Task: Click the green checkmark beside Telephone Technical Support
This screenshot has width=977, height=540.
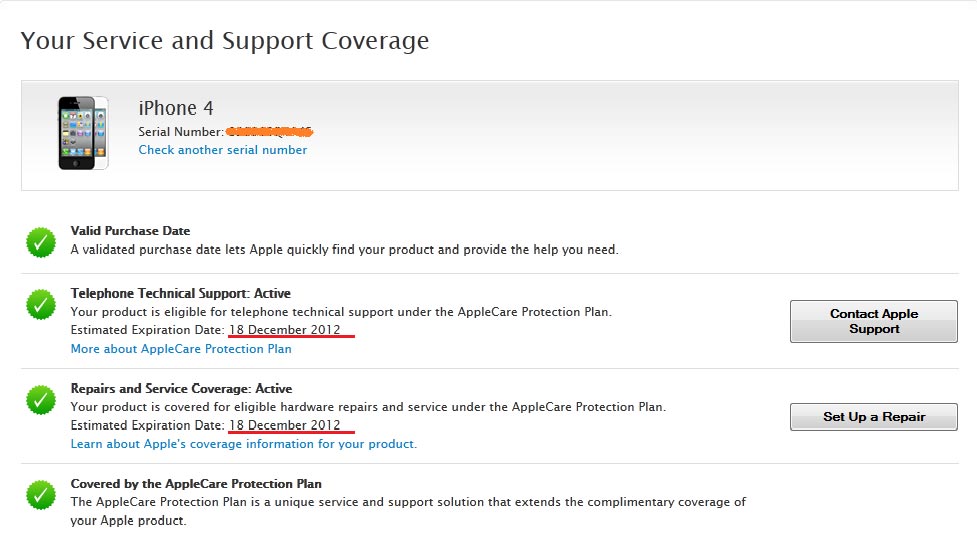Action: [41, 304]
